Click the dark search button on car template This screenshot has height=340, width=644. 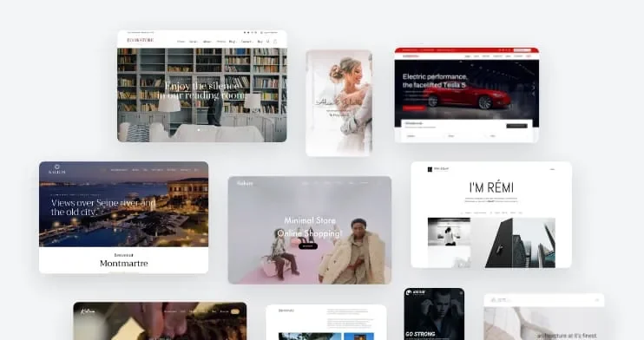tap(516, 126)
